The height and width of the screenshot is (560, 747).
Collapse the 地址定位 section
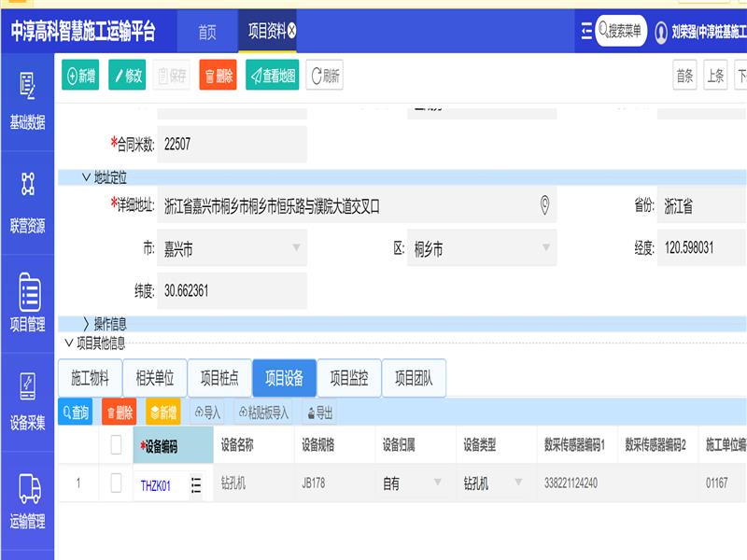coord(87,176)
